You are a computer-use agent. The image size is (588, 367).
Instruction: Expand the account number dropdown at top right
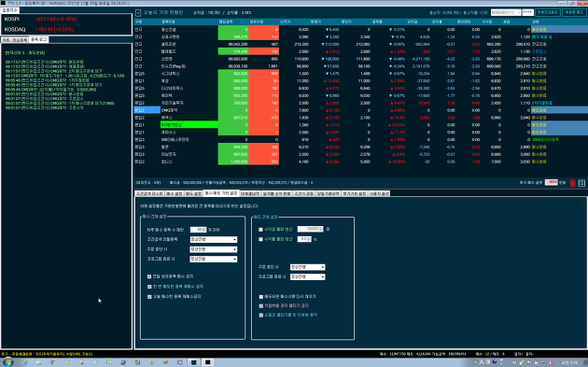(519, 12)
